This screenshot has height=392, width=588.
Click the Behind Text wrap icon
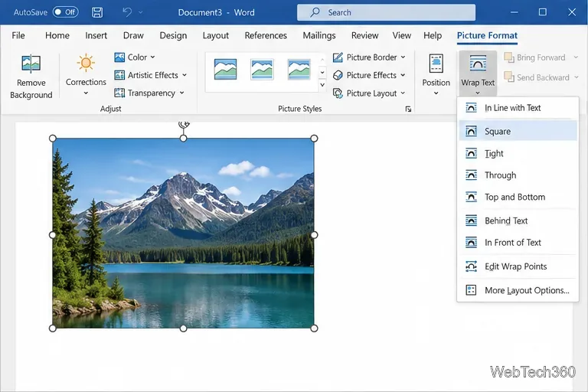(x=471, y=220)
